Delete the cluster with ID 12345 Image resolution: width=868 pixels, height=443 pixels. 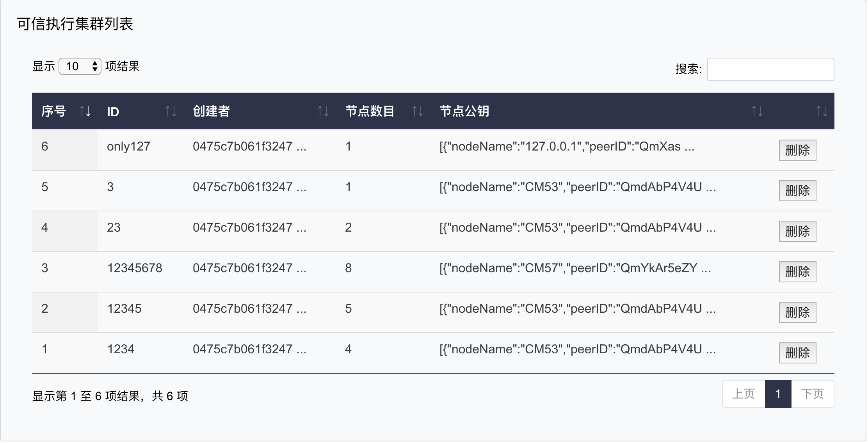[797, 312]
